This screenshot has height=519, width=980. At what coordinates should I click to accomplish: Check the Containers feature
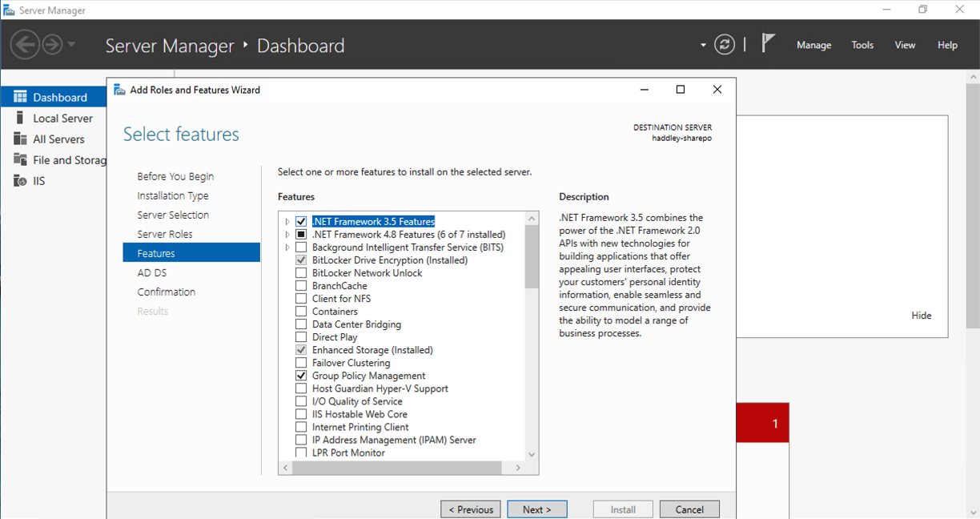301,312
